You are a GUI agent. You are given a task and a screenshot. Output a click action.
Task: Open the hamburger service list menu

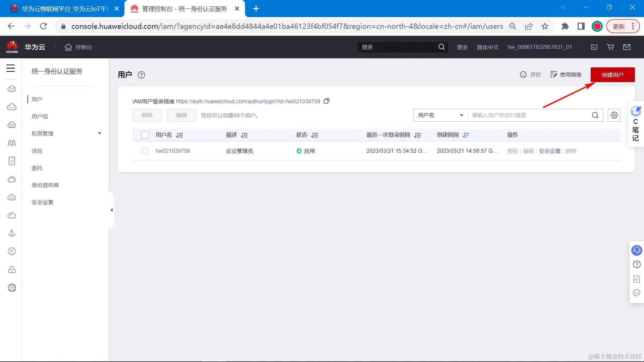[11, 68]
